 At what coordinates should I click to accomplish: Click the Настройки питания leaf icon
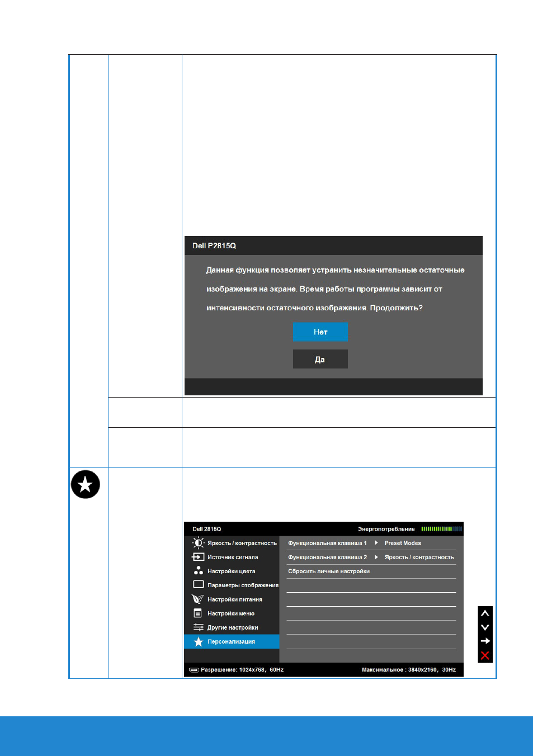click(198, 599)
